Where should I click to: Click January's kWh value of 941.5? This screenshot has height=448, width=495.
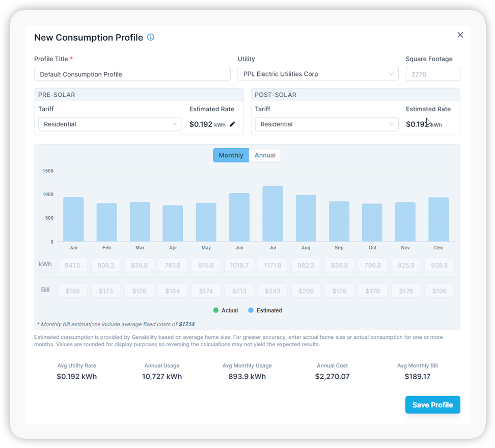(73, 265)
